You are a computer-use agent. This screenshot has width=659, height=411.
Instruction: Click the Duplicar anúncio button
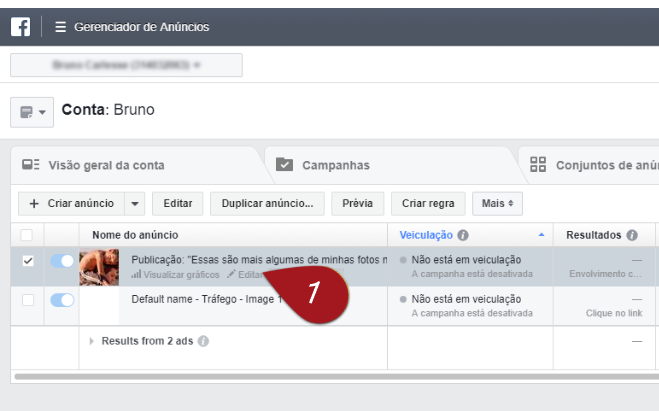(266, 203)
